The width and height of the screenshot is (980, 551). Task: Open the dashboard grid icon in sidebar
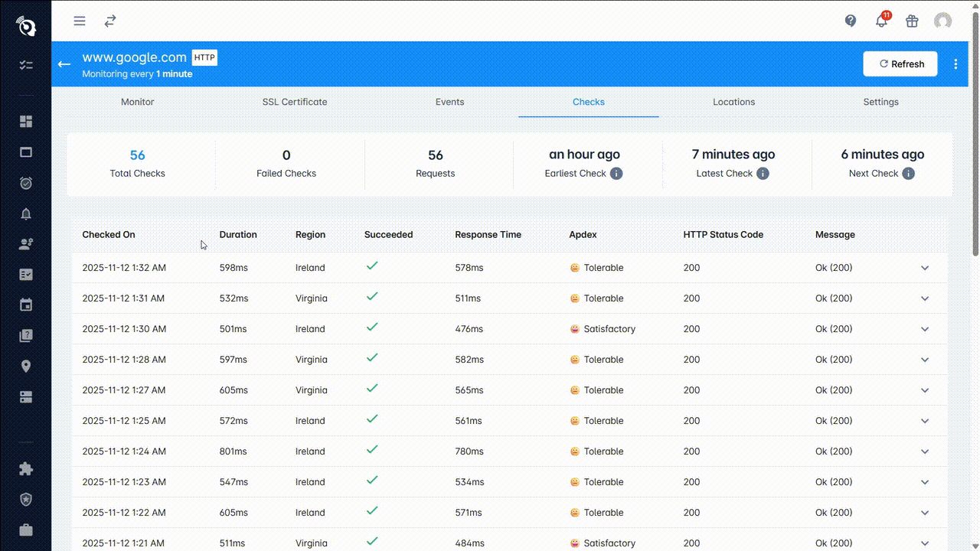[x=26, y=122]
